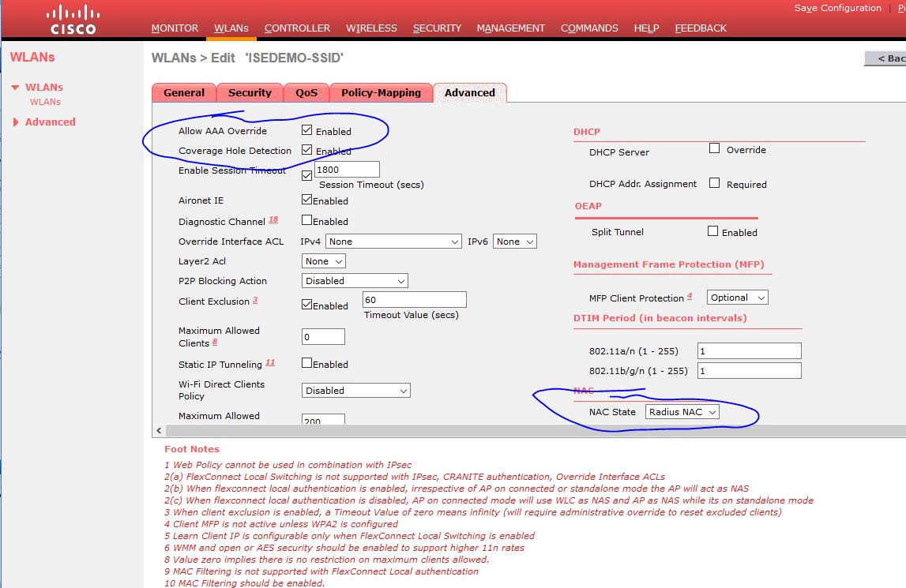Toggle Coverage Hole Detection checkbox
The height and width of the screenshot is (588, 906).
coord(306,150)
